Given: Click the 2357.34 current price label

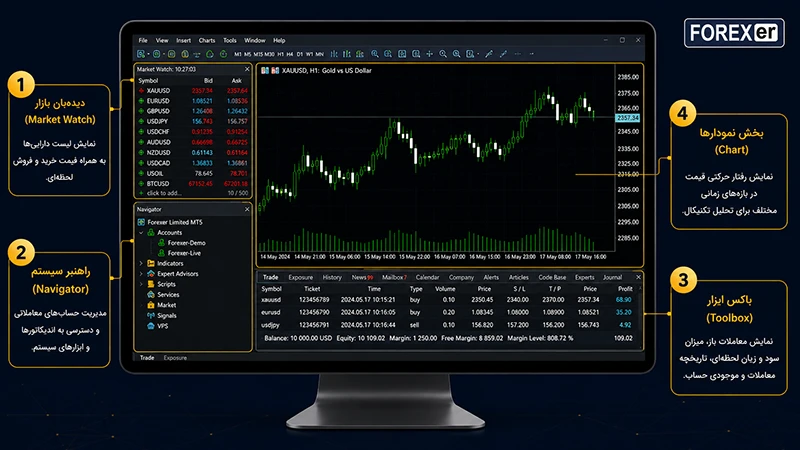Looking at the screenshot, I should click(x=628, y=118).
